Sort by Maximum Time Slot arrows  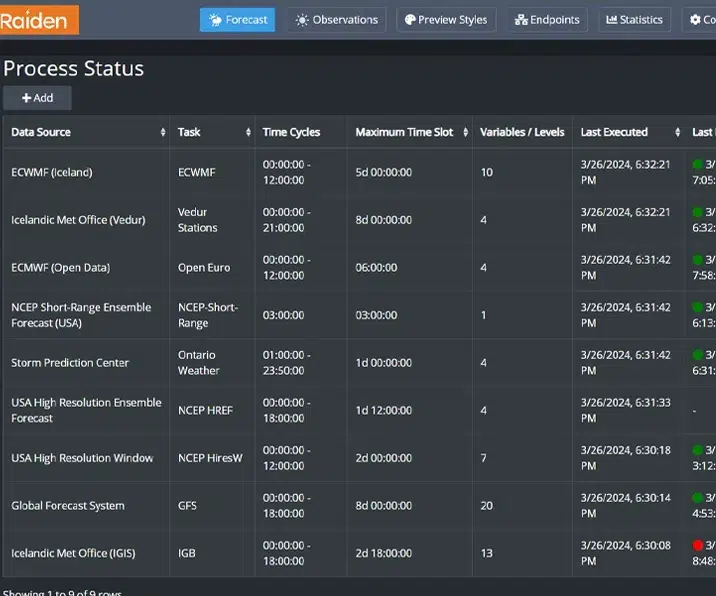[466, 133]
